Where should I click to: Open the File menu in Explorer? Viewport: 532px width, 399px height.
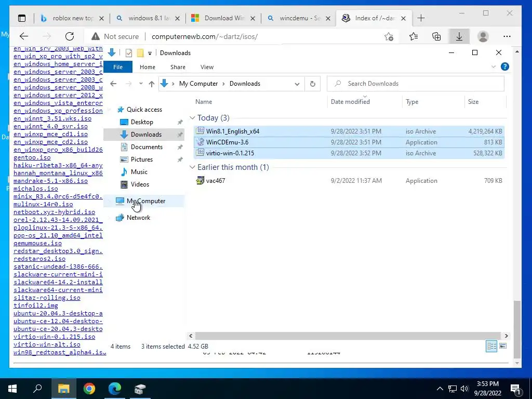pos(118,67)
